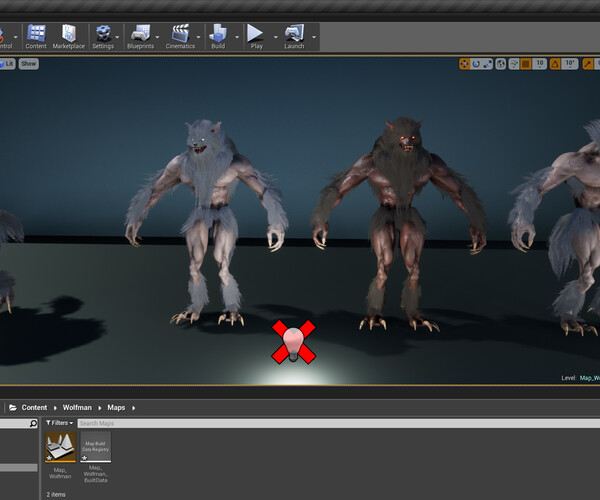Click Play to start the level

pos(256,37)
